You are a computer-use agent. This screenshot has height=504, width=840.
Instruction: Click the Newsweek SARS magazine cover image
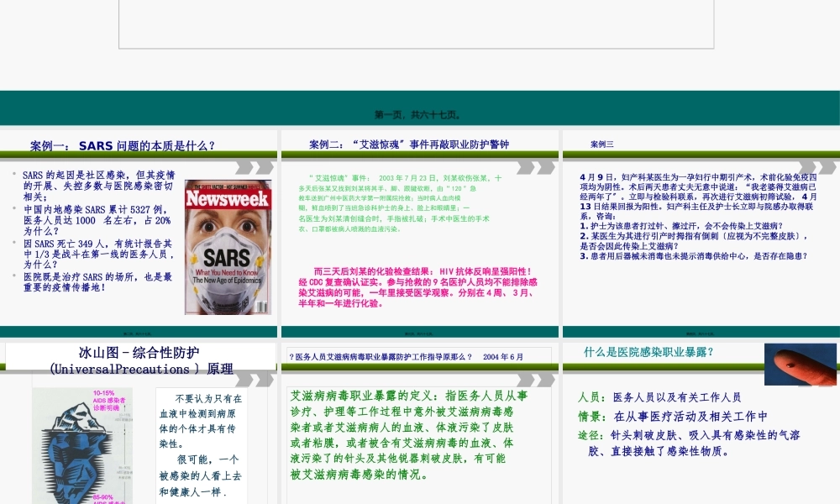[228, 247]
